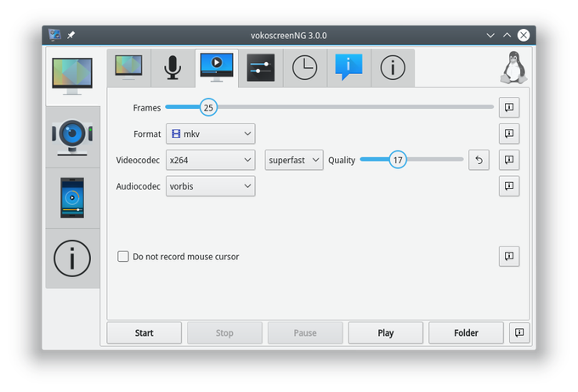This screenshot has width=578, height=392.
Task: Adjust the Frames slider at 25
Action: pyautogui.click(x=208, y=107)
